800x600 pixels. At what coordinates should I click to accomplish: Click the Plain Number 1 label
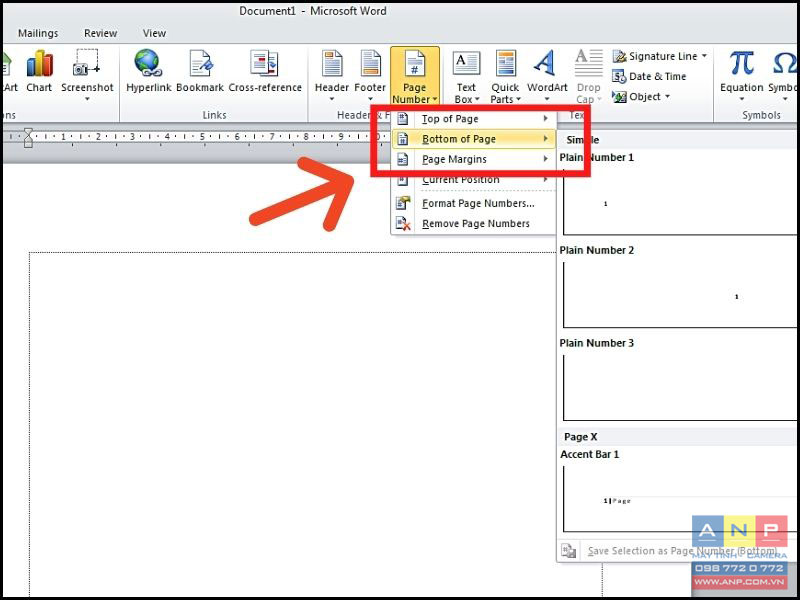click(596, 158)
